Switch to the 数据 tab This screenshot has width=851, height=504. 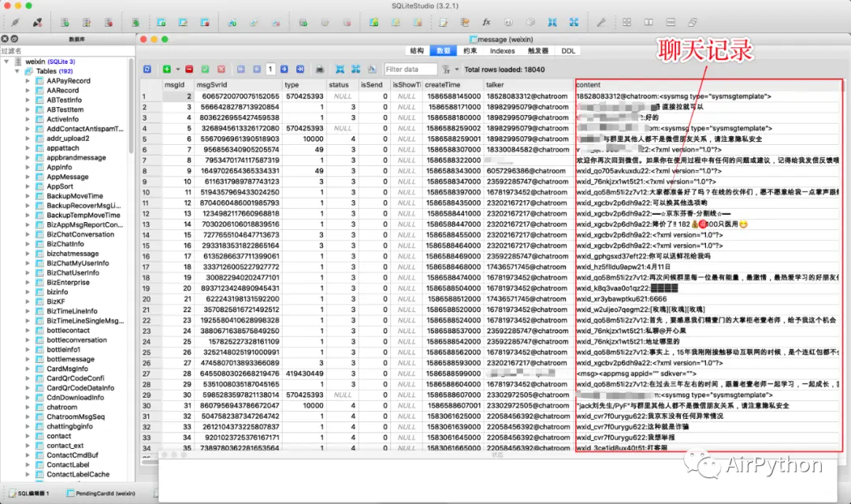[x=444, y=51]
